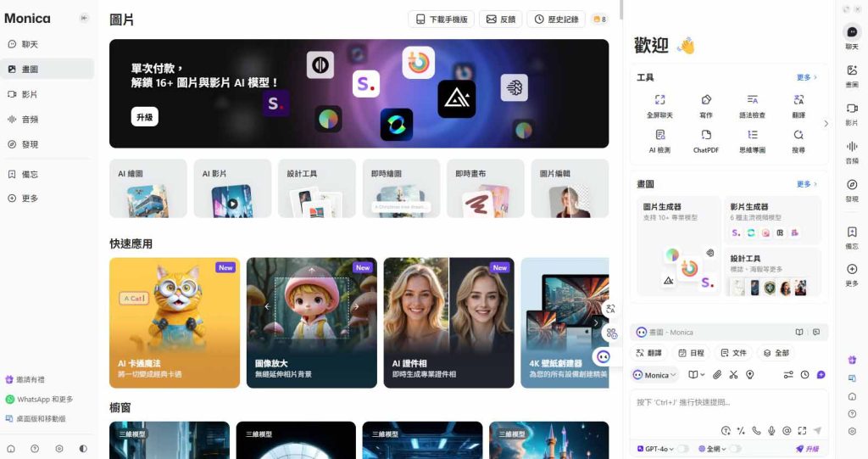Expand the GPT-4o model dropdown
This screenshot has height=459, width=868.
pos(658,449)
